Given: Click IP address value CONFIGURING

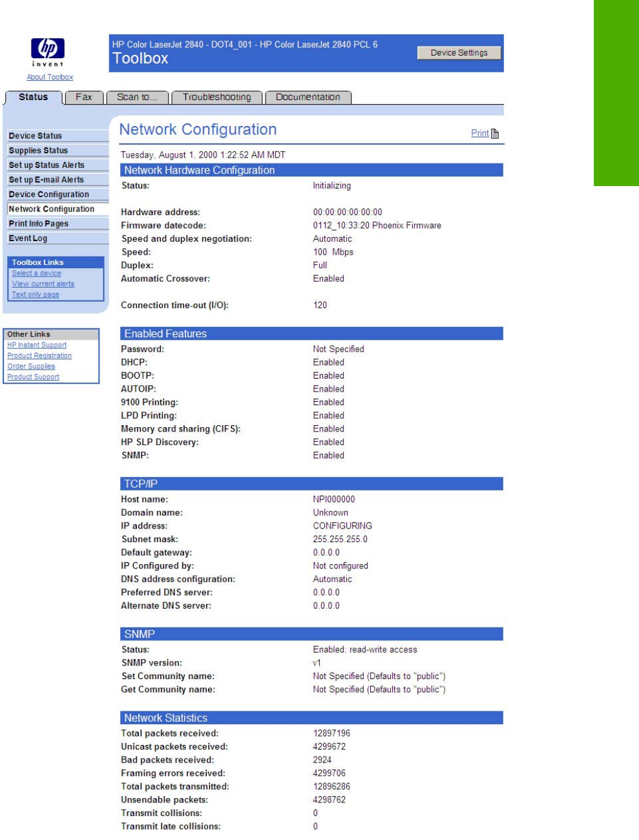Looking at the screenshot, I should [342, 526].
